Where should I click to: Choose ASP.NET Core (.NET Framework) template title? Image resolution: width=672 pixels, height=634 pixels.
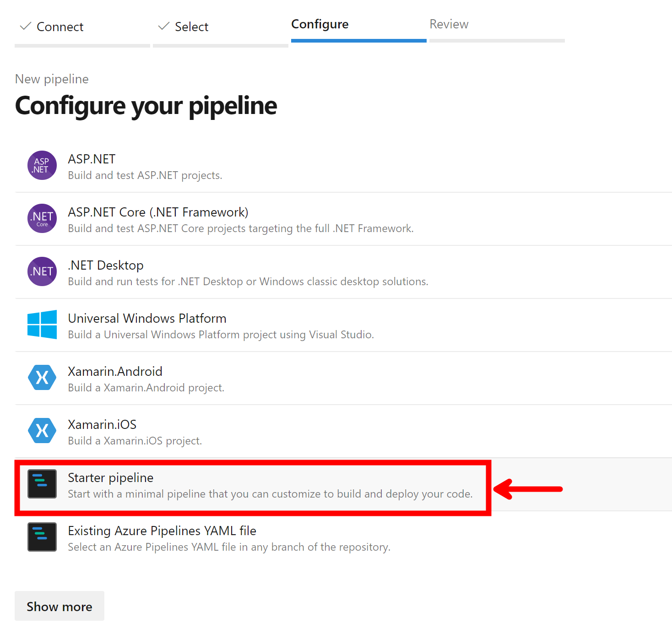158,212
